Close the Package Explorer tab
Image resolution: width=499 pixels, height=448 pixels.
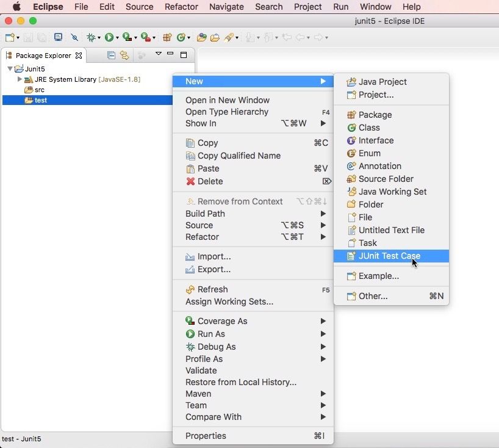pos(79,56)
